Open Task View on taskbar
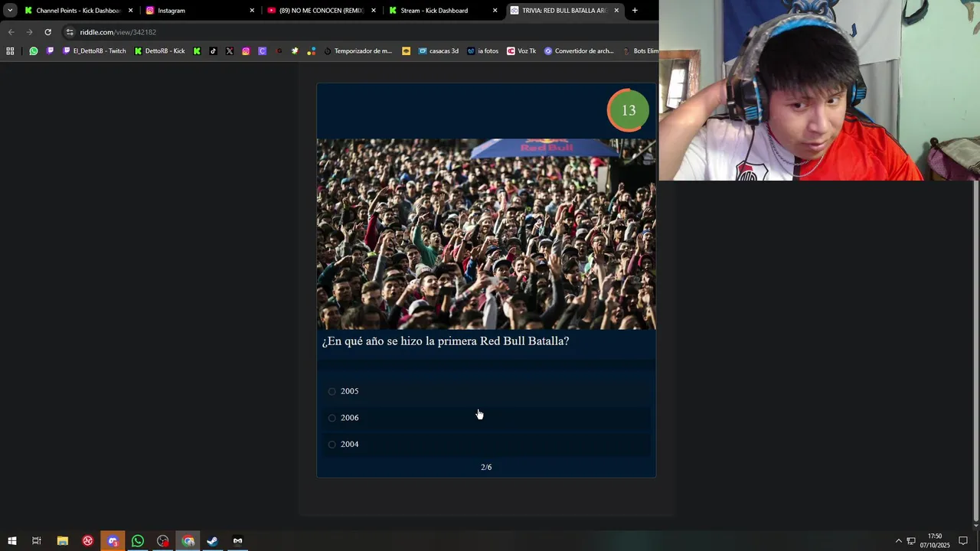The width and height of the screenshot is (980, 551). pos(36,541)
